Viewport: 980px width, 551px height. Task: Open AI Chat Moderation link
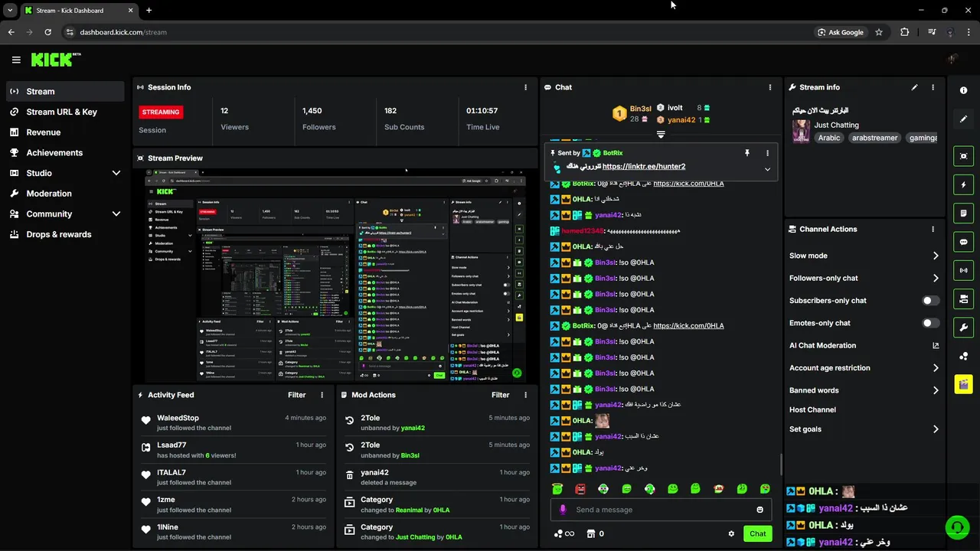[864, 346]
